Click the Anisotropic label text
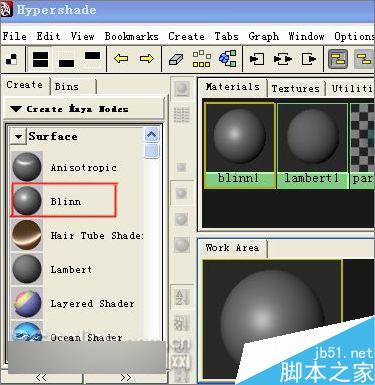Screen dimensions: 375x385 (83, 167)
